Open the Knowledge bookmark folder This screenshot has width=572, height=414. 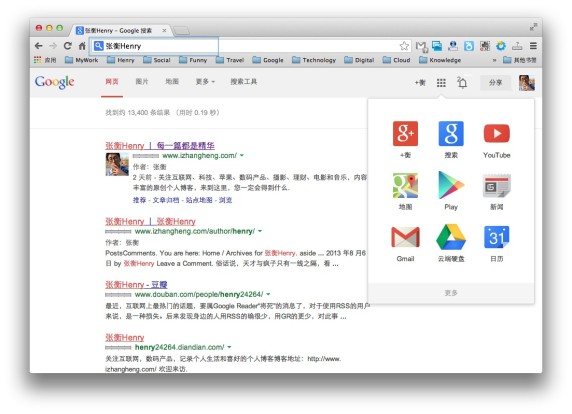(x=440, y=60)
